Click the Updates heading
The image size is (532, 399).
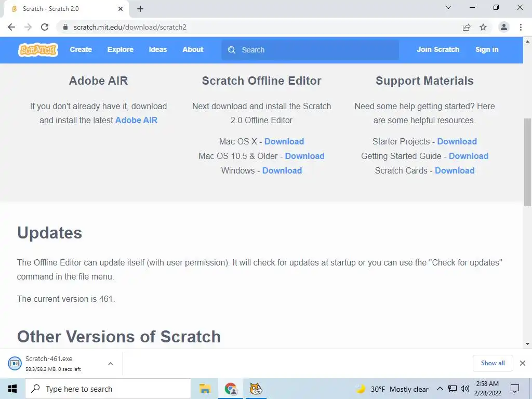click(49, 233)
